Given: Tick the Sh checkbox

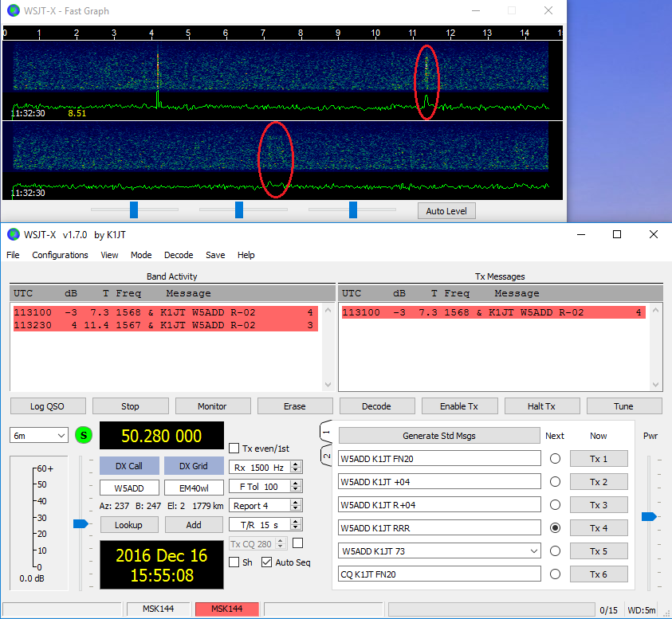Looking at the screenshot, I should (234, 562).
